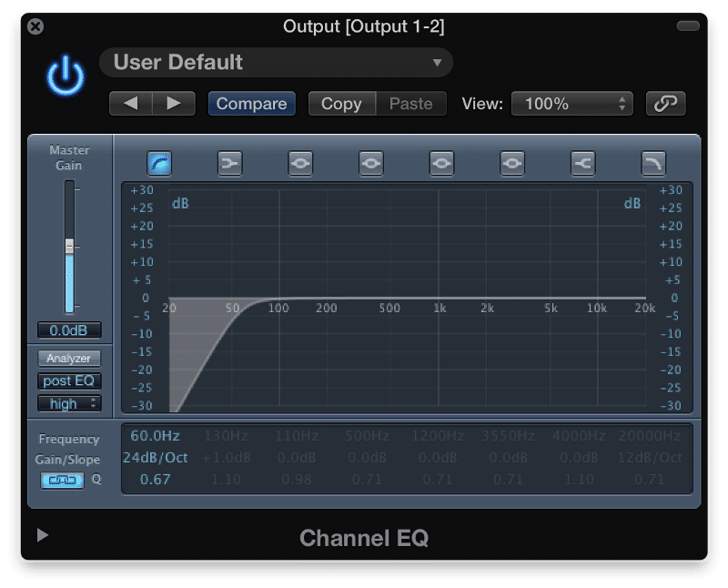Enable the high-pass filter band icon
This screenshot has width=728, height=588.
point(159,163)
